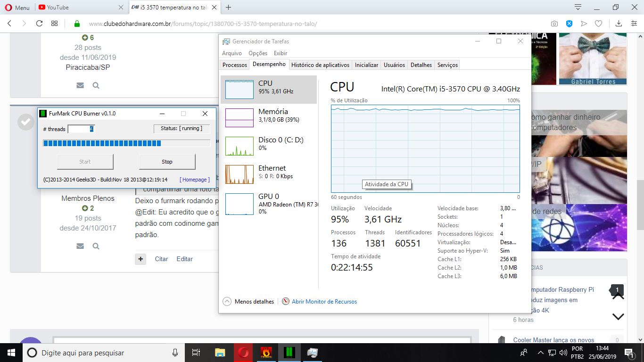Select GPU 0 AMD Radeon resource
Viewport: 644px width, 362px height.
click(x=269, y=203)
